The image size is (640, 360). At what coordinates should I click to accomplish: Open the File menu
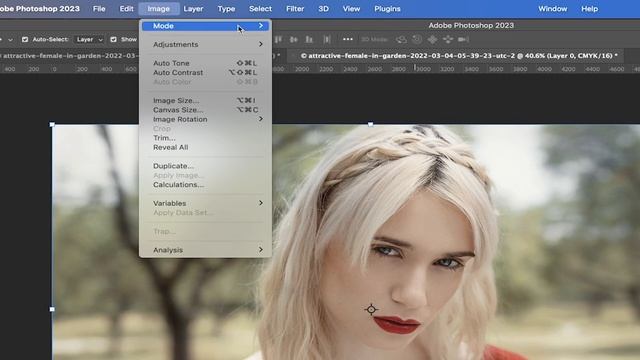99,9
